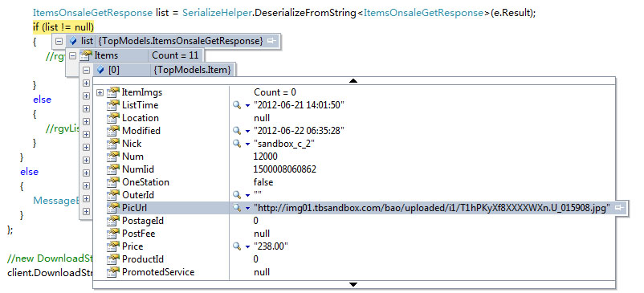Click the OuterId property icon

click(112, 195)
